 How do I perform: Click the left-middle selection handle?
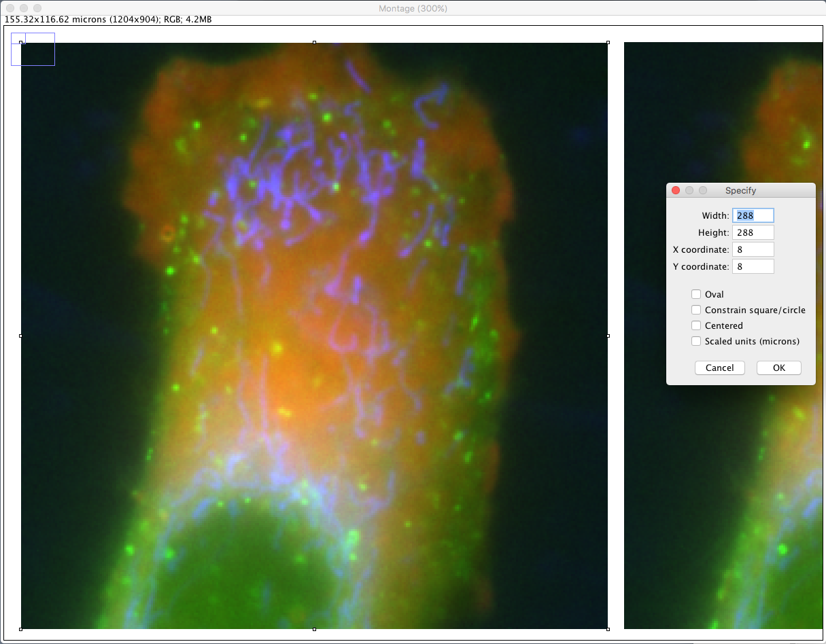pyautogui.click(x=21, y=336)
